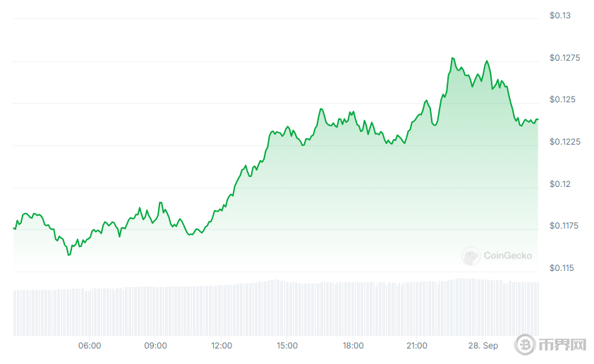Screen dimensions: 594x364
Task: Click the $0.1275 price axis label
Action: (x=564, y=58)
